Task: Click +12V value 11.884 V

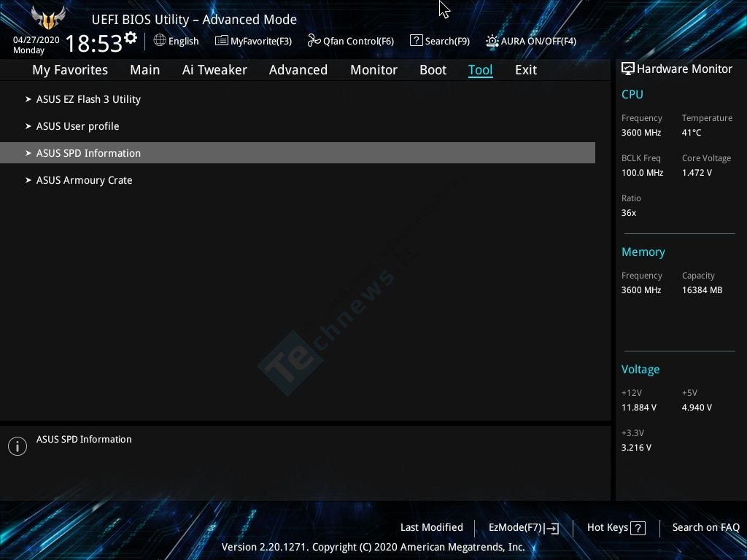Action: click(x=639, y=407)
